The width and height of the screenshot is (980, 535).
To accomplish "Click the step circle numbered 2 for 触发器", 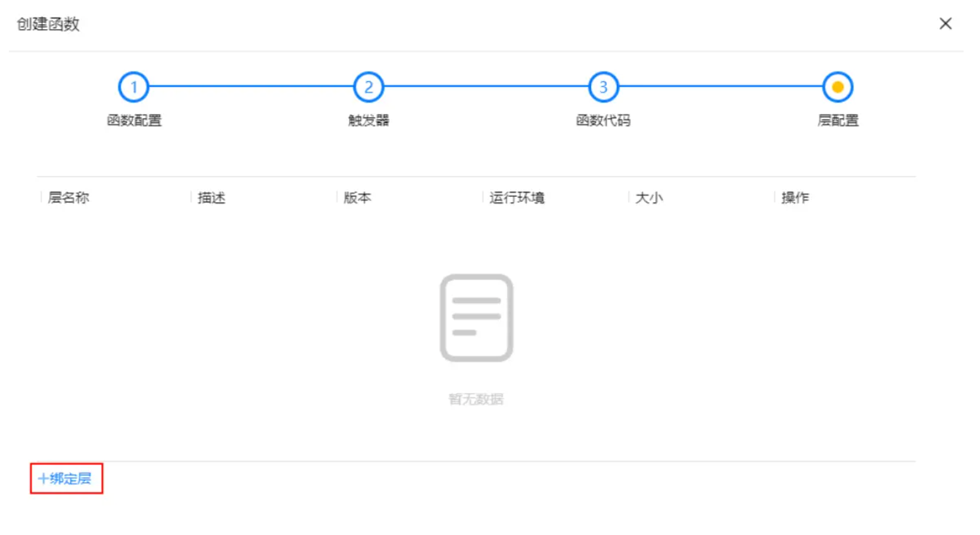I will pyautogui.click(x=368, y=86).
